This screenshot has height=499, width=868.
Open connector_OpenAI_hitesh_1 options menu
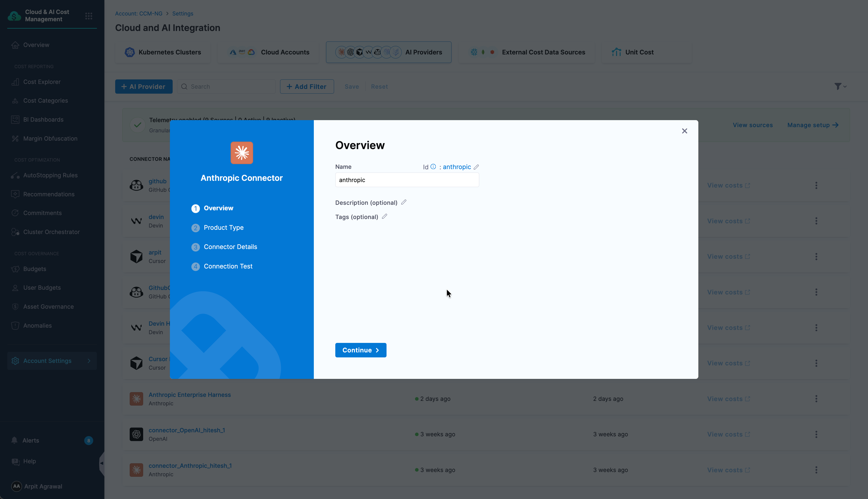816,434
